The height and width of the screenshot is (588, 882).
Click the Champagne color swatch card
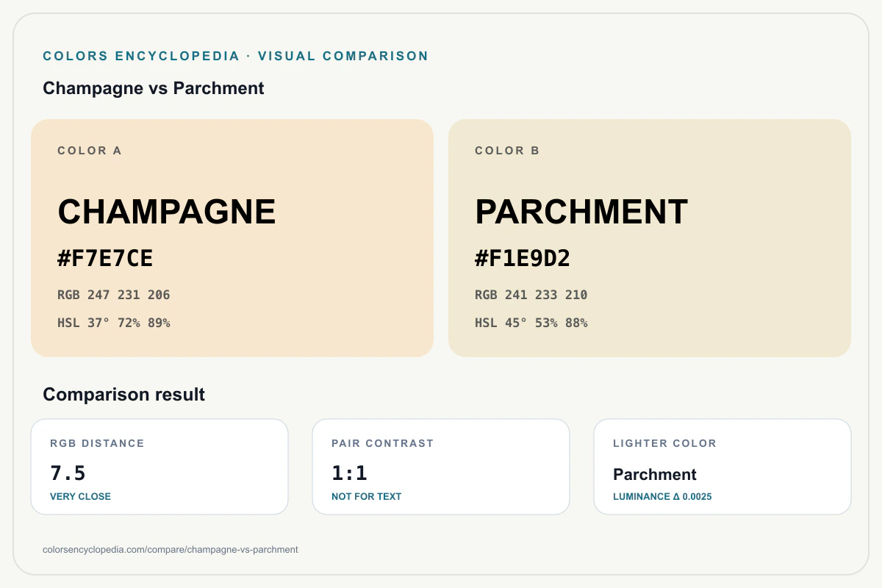coord(232,238)
